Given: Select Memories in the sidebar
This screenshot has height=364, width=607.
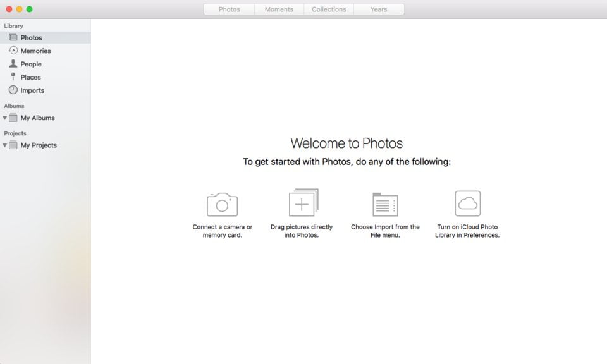Looking at the screenshot, I should pyautogui.click(x=46, y=51).
